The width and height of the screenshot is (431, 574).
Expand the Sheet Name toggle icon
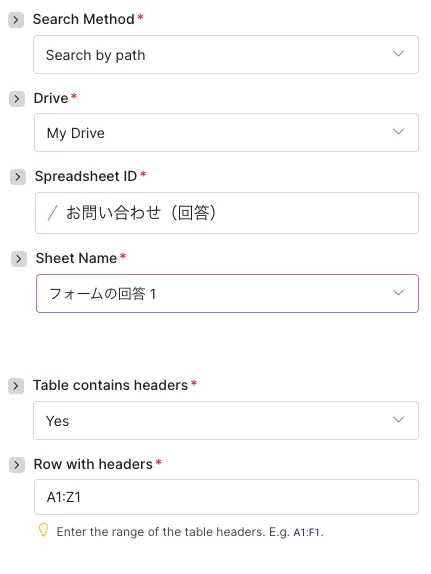18,259
